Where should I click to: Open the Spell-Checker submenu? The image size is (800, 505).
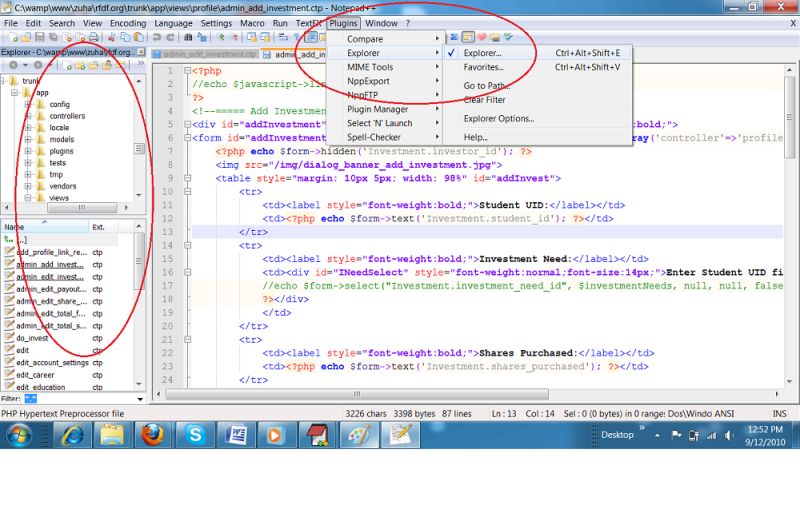(x=384, y=137)
